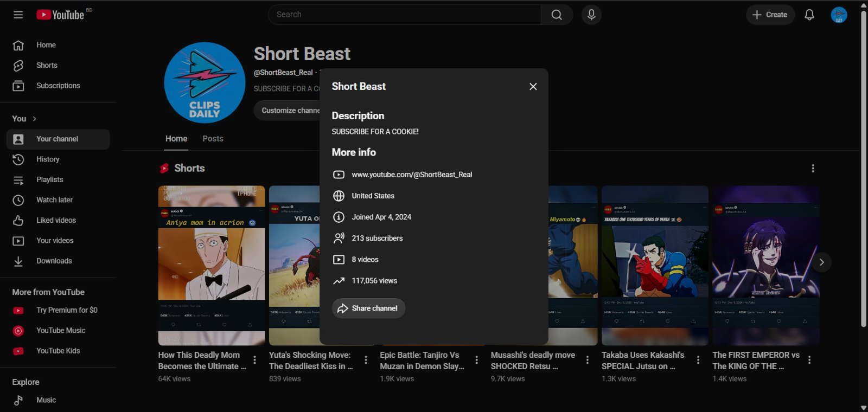The height and width of the screenshot is (412, 868).
Task: Click the channel URL link in dialog
Action: point(412,175)
